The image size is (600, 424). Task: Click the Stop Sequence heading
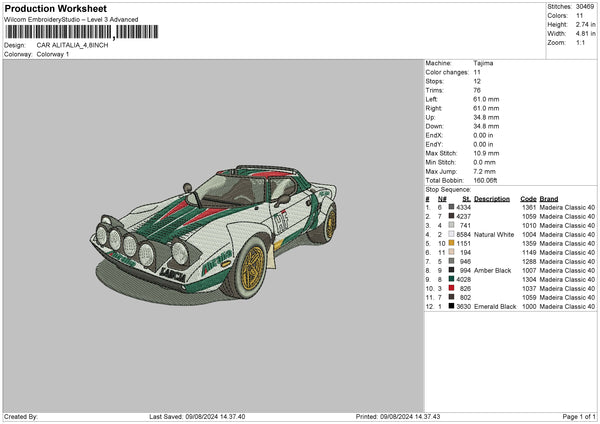point(448,190)
